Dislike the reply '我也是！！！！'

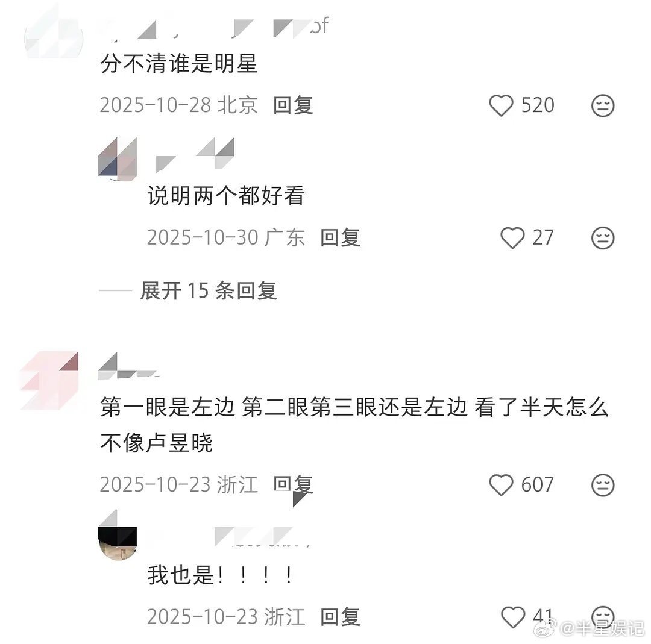[x=602, y=616]
